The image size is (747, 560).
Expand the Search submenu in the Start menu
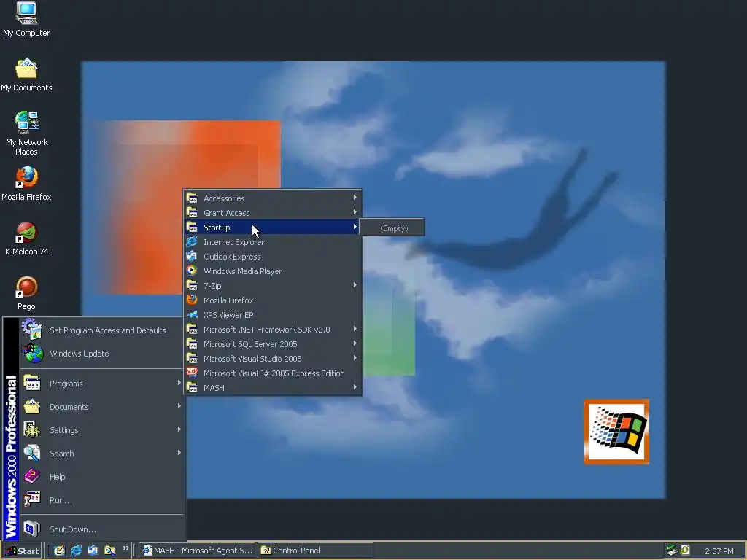pyautogui.click(x=101, y=454)
